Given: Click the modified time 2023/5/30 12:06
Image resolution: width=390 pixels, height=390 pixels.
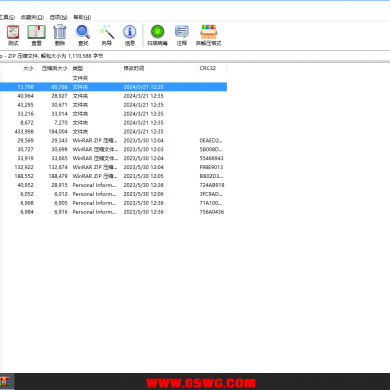Looking at the screenshot, I should pyautogui.click(x=144, y=194).
